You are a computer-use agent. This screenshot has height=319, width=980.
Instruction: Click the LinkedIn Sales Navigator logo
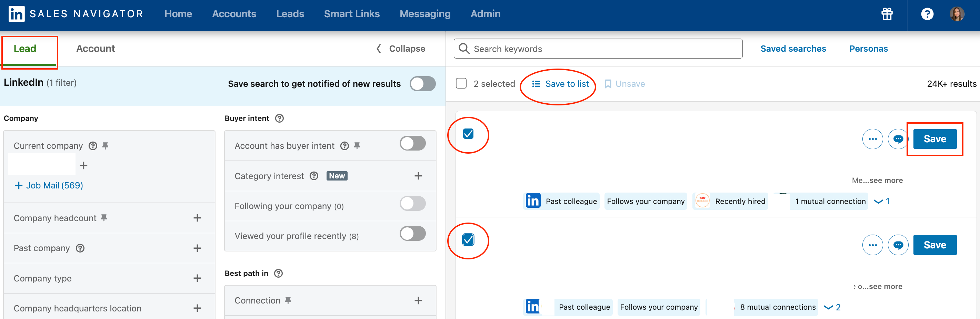(76, 14)
